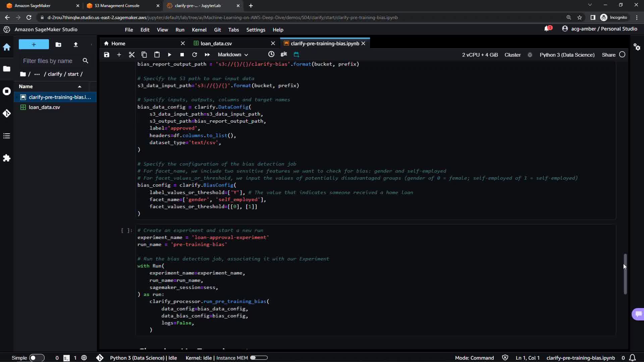This screenshot has width=644, height=362.
Task: Save the notebook with the disk icon
Action: 107,55
